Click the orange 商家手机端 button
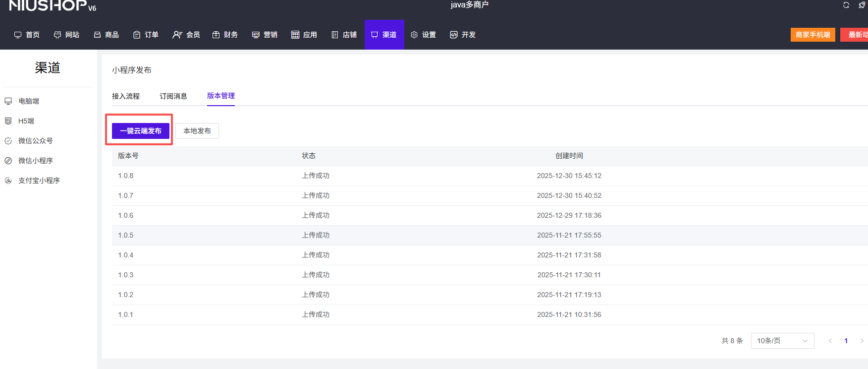The height and width of the screenshot is (369, 868). pyautogui.click(x=813, y=35)
